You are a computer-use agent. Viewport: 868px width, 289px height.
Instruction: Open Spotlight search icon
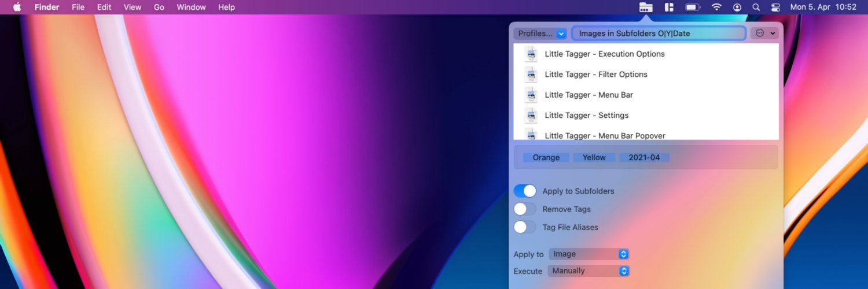(x=756, y=7)
